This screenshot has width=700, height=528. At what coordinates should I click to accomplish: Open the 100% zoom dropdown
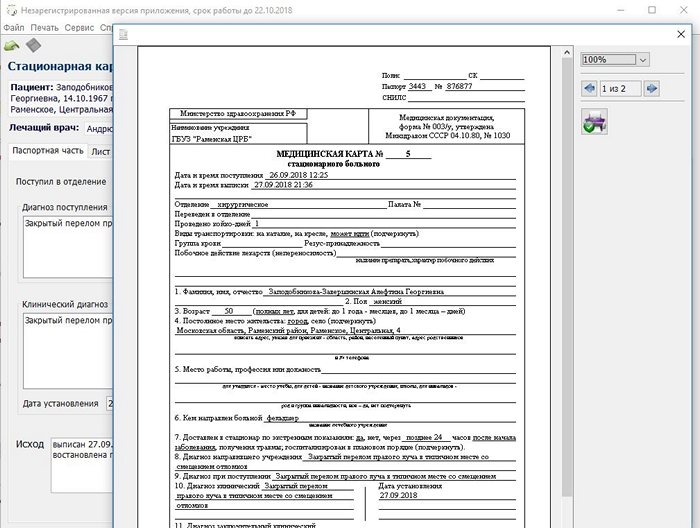(x=642, y=60)
